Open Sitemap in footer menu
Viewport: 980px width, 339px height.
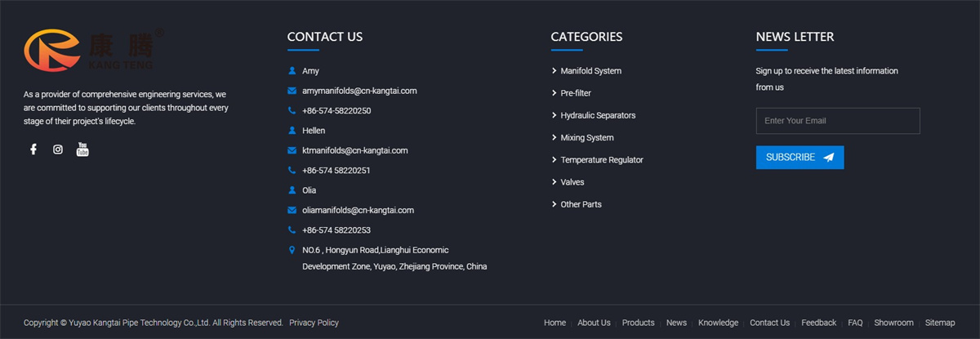coord(940,323)
